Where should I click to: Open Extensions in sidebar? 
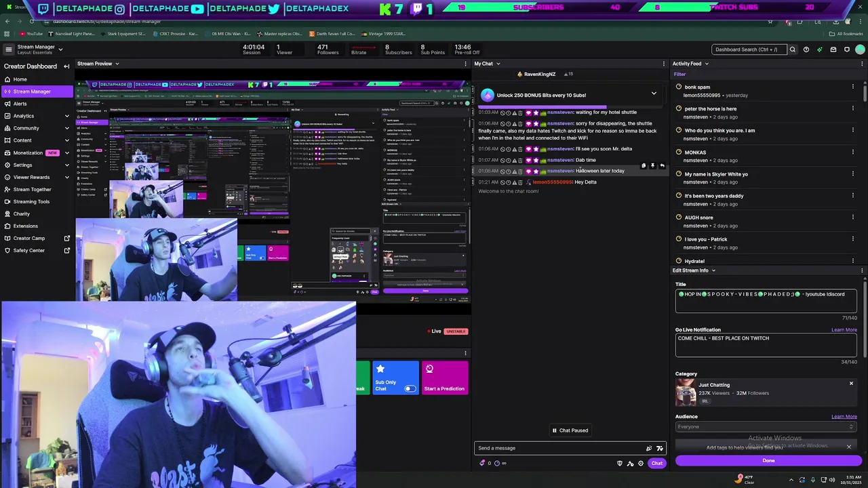(x=37, y=226)
